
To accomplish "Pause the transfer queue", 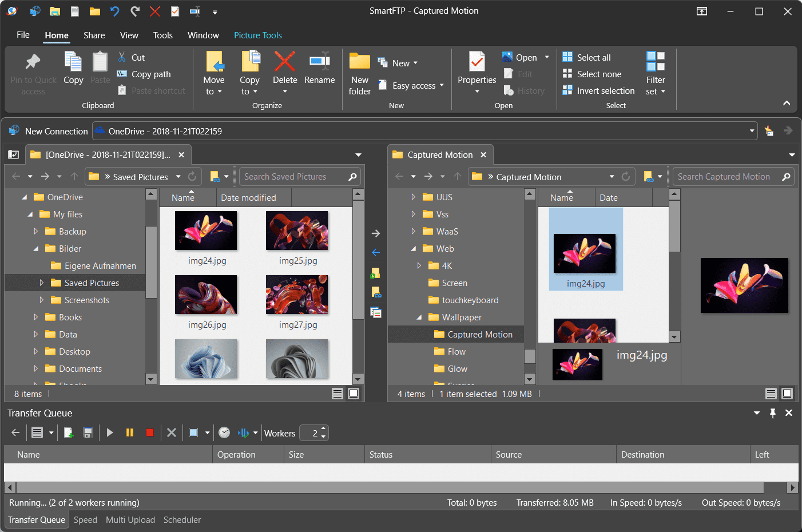I will tap(130, 433).
